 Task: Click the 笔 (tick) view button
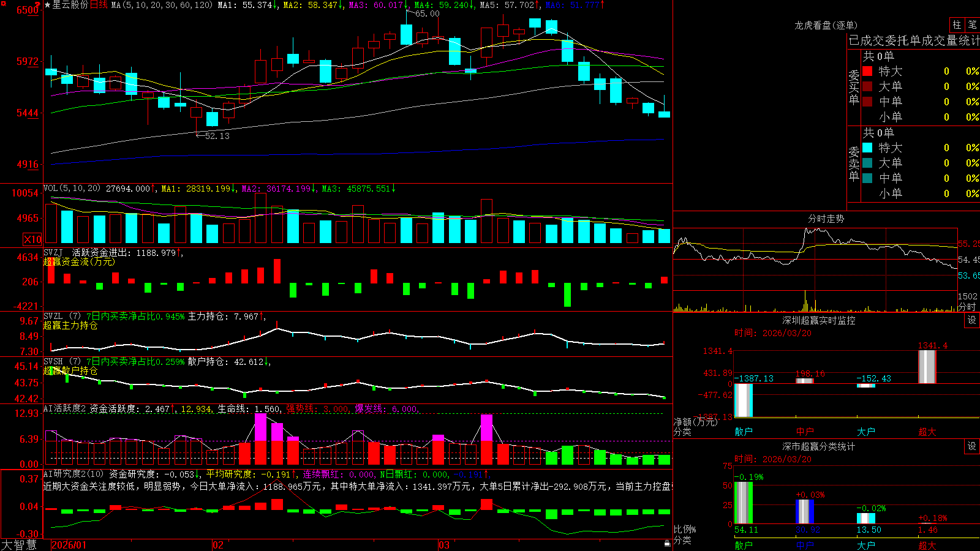[972, 25]
